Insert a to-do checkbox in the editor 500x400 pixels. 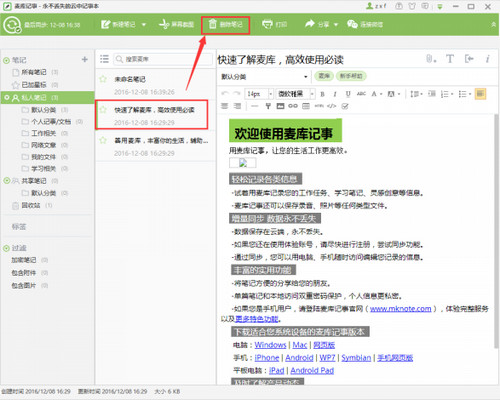pos(345,106)
